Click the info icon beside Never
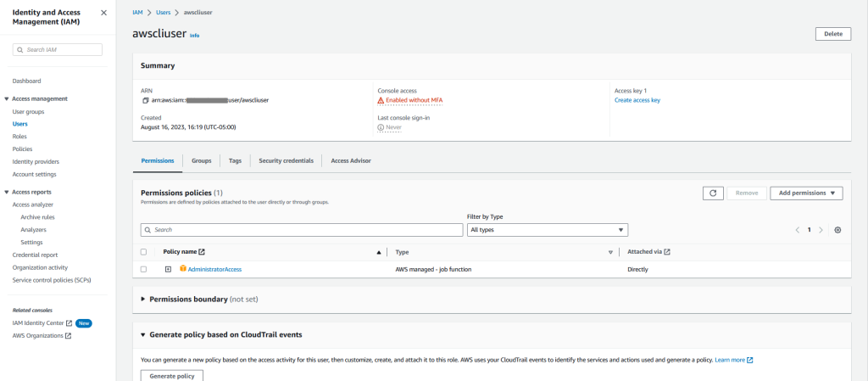Screen dimensions: 868x381 (x=381, y=126)
